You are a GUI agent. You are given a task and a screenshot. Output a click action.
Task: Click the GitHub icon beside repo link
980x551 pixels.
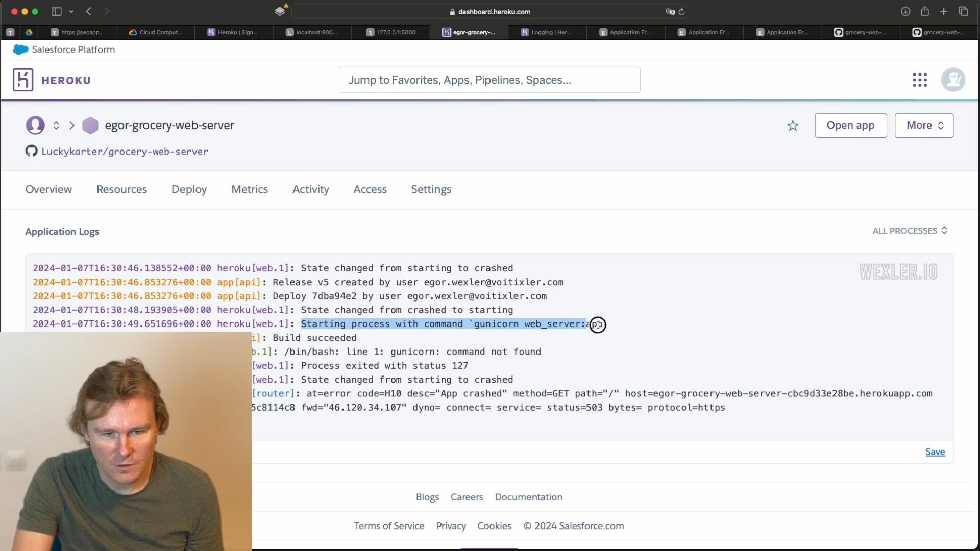(31, 151)
